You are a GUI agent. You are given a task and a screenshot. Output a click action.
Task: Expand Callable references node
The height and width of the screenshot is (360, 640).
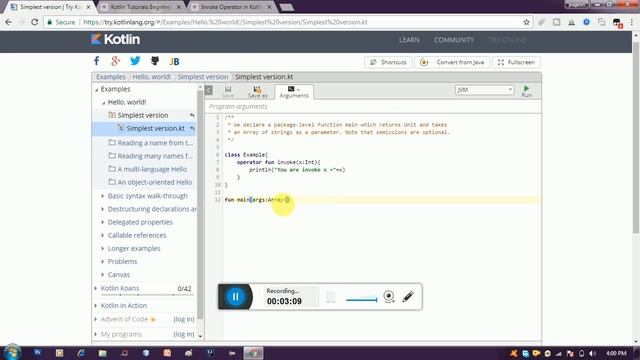point(102,236)
